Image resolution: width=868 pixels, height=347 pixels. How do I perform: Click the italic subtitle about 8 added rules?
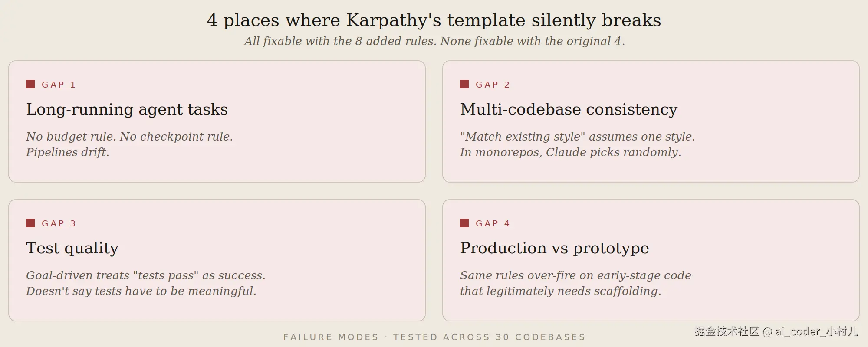434,41
